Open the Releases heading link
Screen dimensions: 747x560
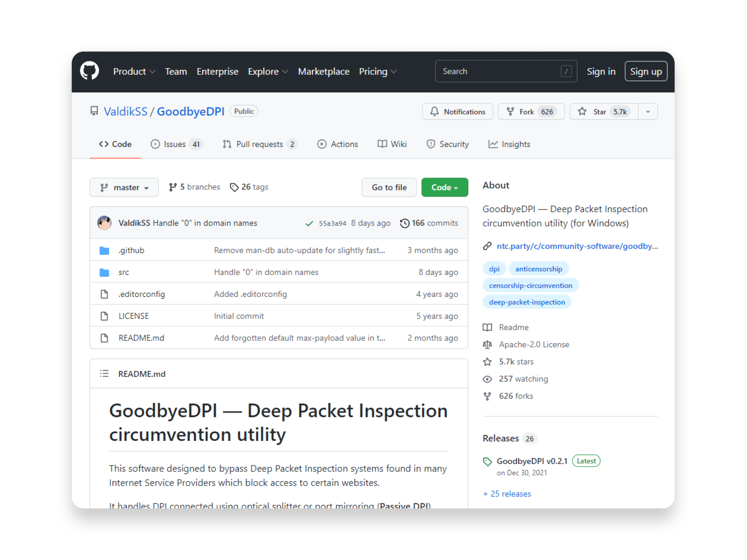tap(500, 438)
